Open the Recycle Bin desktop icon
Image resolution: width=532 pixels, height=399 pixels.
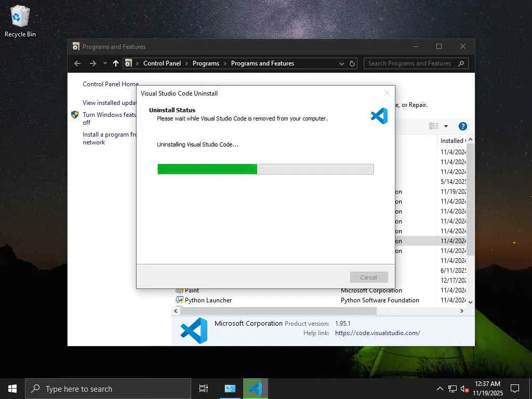tap(20, 21)
